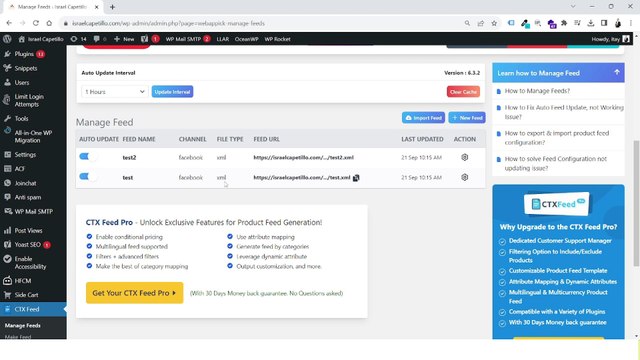The width and height of the screenshot is (640, 360).
Task: Toggle auto update for test feed
Action: click(x=88, y=176)
